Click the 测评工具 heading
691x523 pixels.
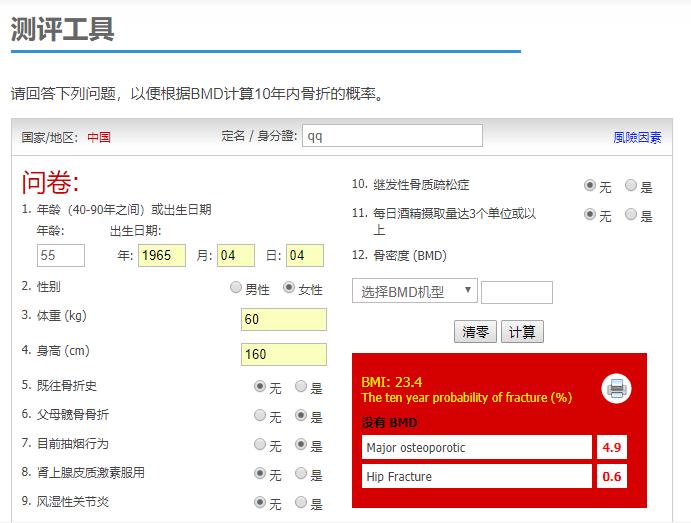62,29
